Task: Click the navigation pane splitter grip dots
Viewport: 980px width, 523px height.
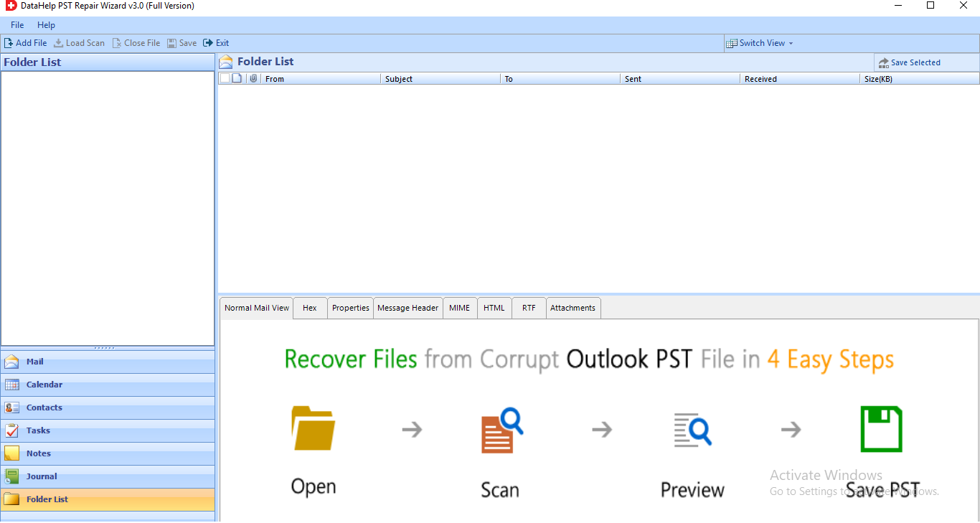Action: (105, 348)
